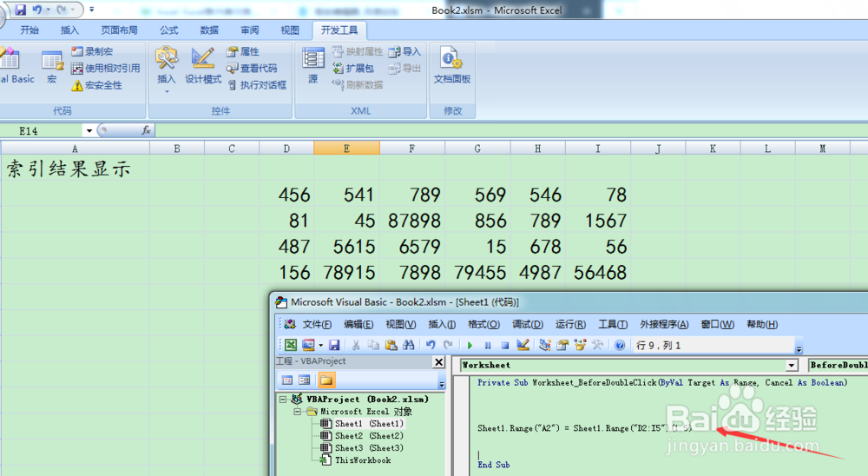
Task: Open VBA 调试(D) menu
Action: 528,325
